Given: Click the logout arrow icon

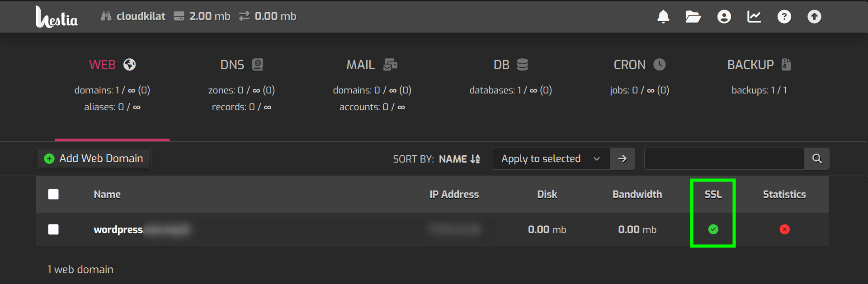Looking at the screenshot, I should click(814, 17).
